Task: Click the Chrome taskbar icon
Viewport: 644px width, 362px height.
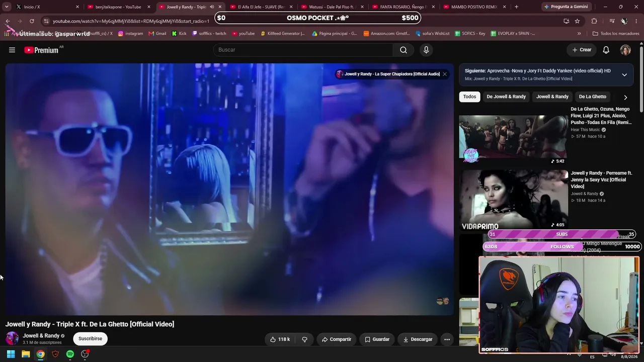Action: click(x=40, y=354)
